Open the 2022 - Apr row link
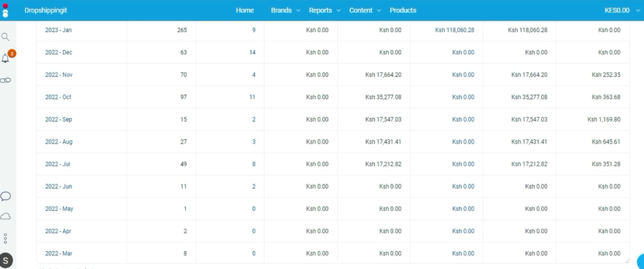This screenshot has width=644, height=269. pos(58,231)
